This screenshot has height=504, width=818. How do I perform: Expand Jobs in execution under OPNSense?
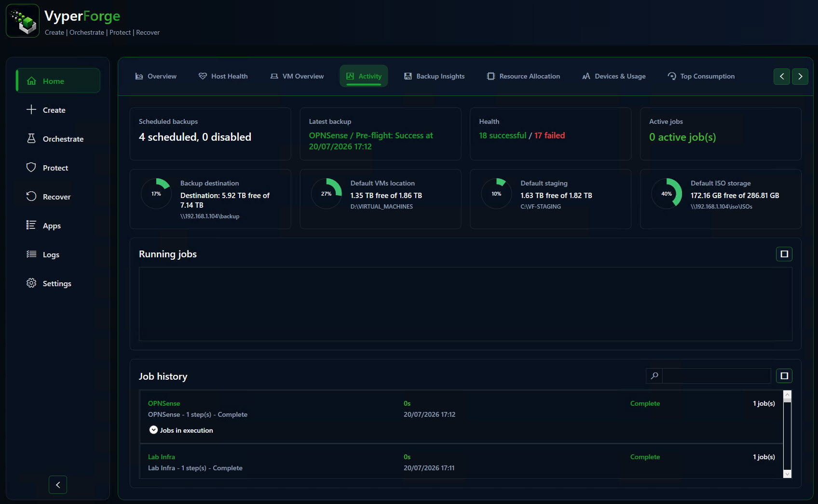[153, 430]
